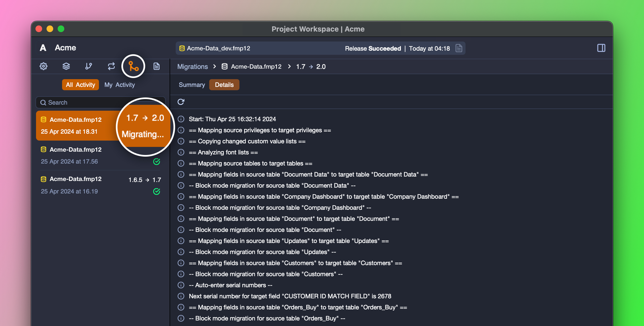Switch to the Summary tab
Viewport: 644px width, 326px height.
(192, 85)
